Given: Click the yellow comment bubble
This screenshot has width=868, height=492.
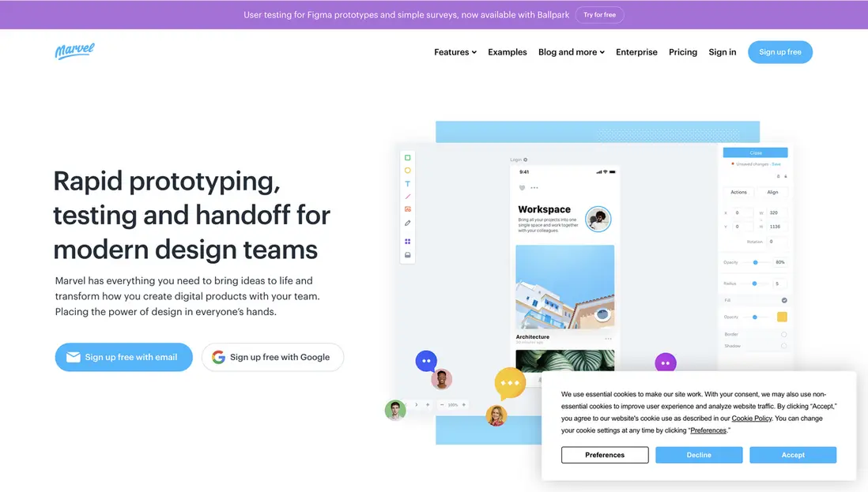Looking at the screenshot, I should [x=510, y=383].
